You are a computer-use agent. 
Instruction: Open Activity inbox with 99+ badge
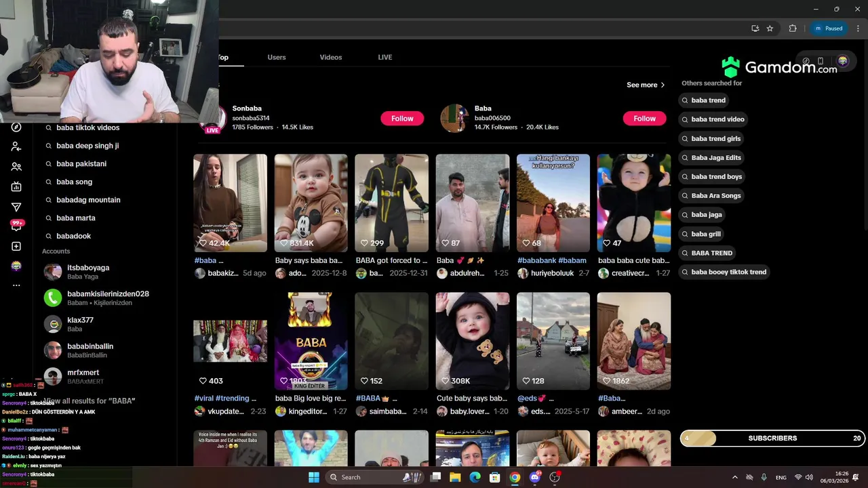click(x=16, y=226)
